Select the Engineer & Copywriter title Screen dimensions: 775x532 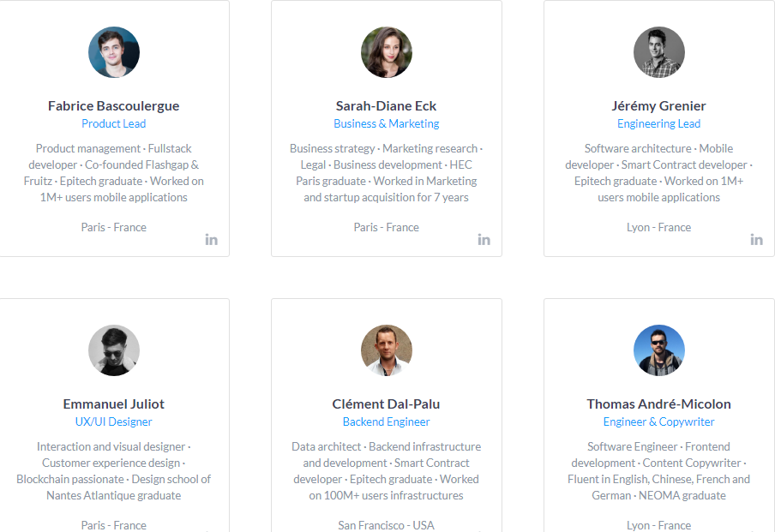[x=659, y=421]
